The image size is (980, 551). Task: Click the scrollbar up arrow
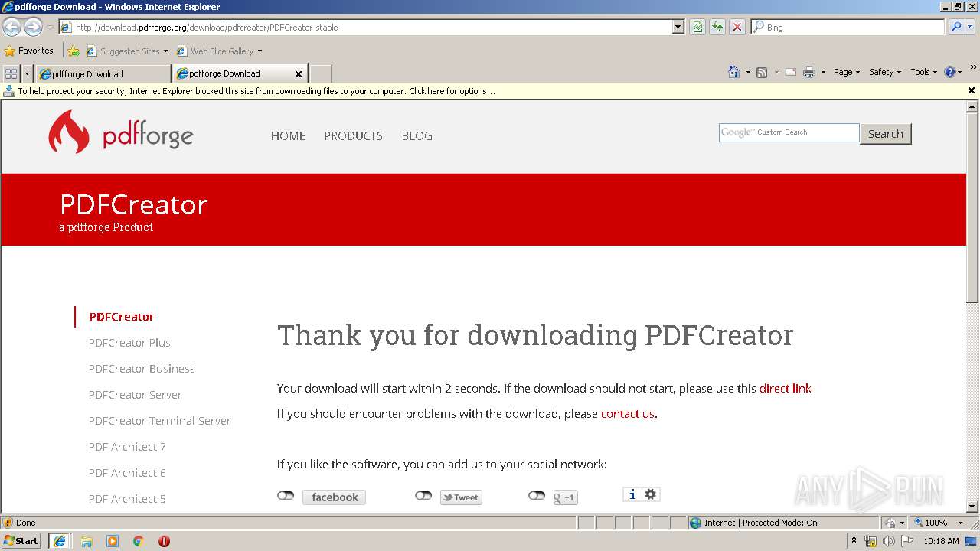[x=972, y=106]
